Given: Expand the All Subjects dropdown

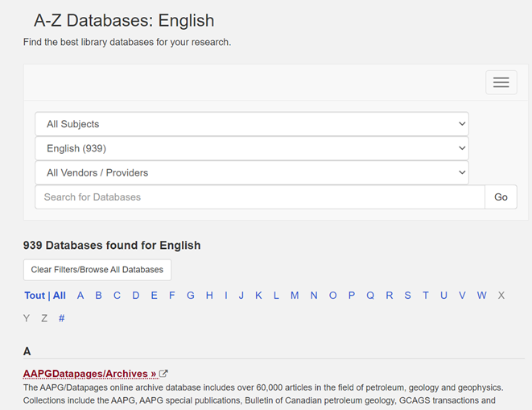Looking at the screenshot, I should tap(251, 124).
